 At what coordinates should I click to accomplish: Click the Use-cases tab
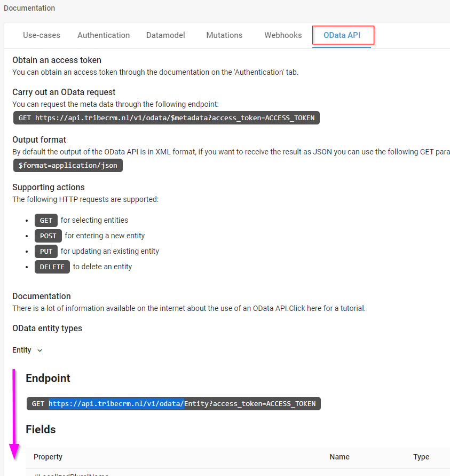(x=41, y=35)
